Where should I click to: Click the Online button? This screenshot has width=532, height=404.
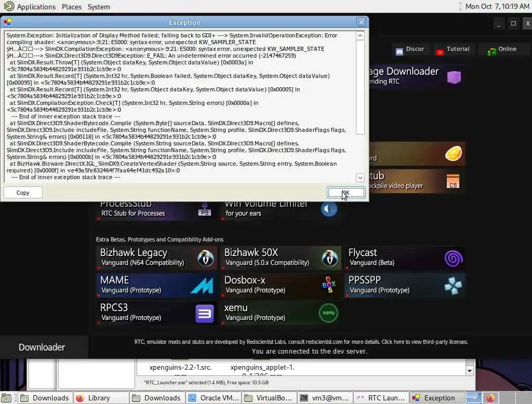tap(503, 49)
